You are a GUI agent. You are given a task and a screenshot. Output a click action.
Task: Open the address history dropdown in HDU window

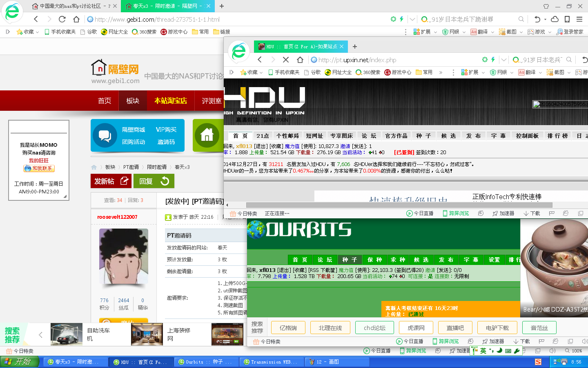pyautogui.click(x=504, y=60)
